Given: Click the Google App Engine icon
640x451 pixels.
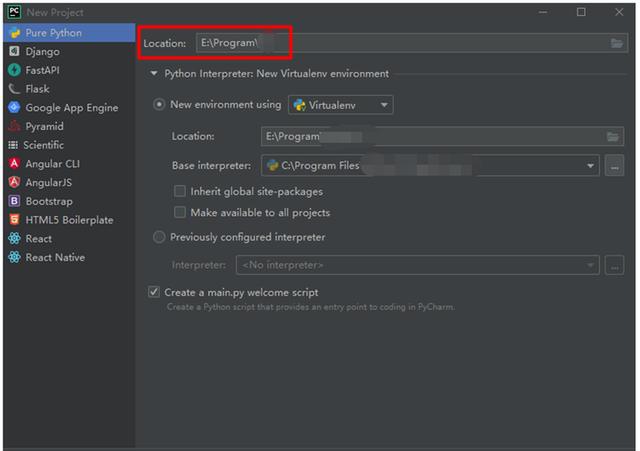Looking at the screenshot, I should pyautogui.click(x=14, y=107).
